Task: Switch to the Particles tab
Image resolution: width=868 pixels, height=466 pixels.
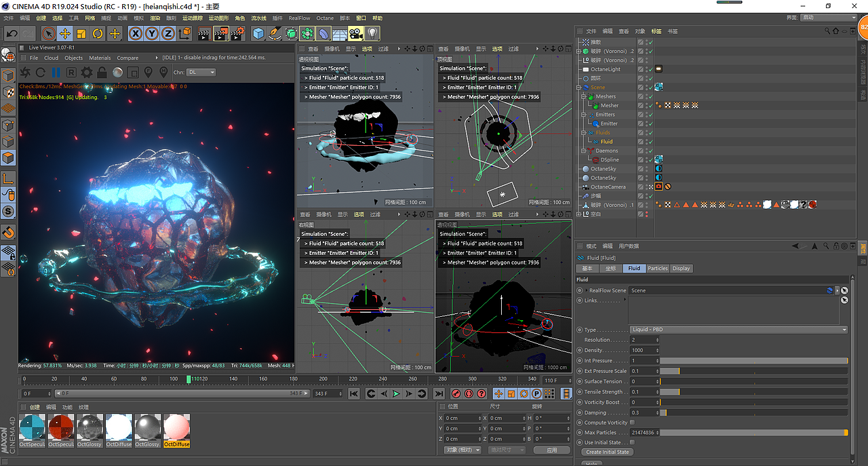Action: coord(658,268)
